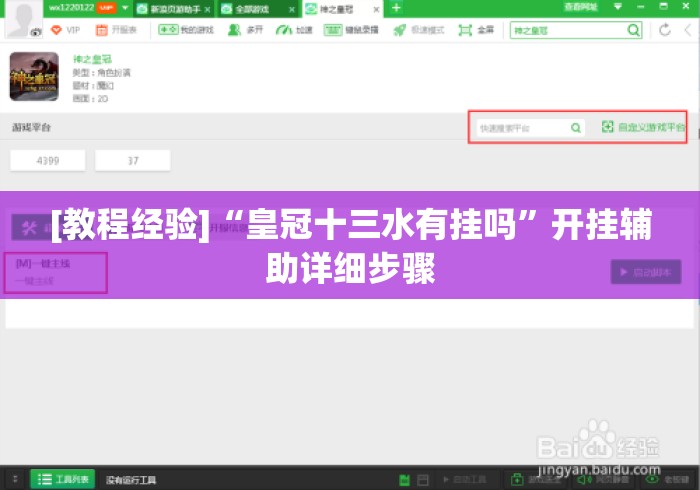Select the 37 platform button
The image size is (700, 490).
click(x=133, y=161)
